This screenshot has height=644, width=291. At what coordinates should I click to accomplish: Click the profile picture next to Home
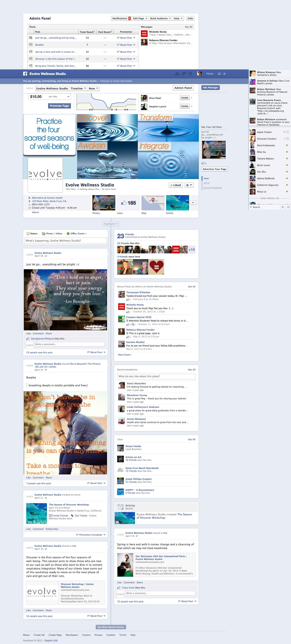199,74
